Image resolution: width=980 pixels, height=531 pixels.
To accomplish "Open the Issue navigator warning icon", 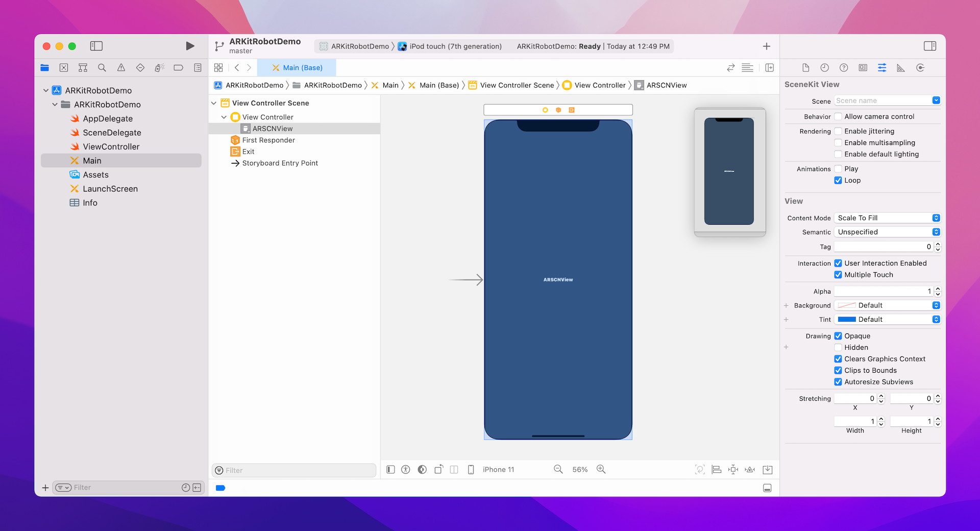I will point(121,68).
